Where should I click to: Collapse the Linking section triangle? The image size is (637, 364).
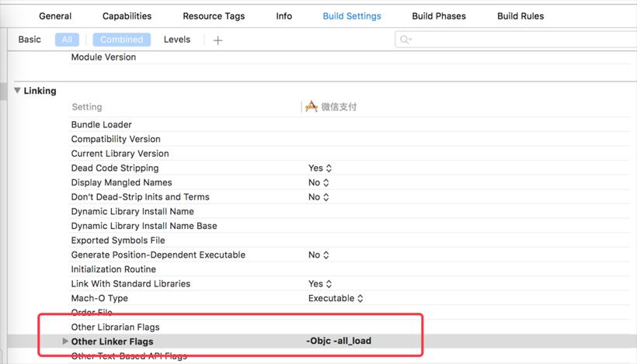(17, 91)
